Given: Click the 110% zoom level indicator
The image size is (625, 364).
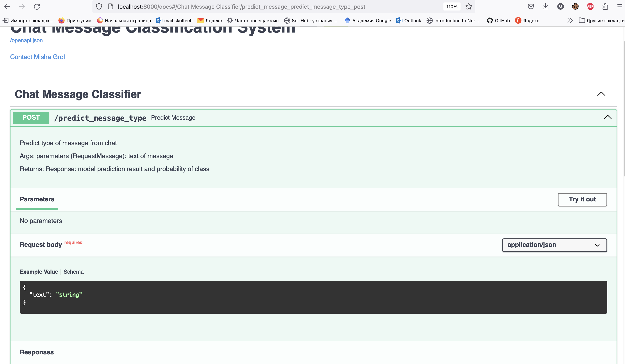Looking at the screenshot, I should point(452,7).
